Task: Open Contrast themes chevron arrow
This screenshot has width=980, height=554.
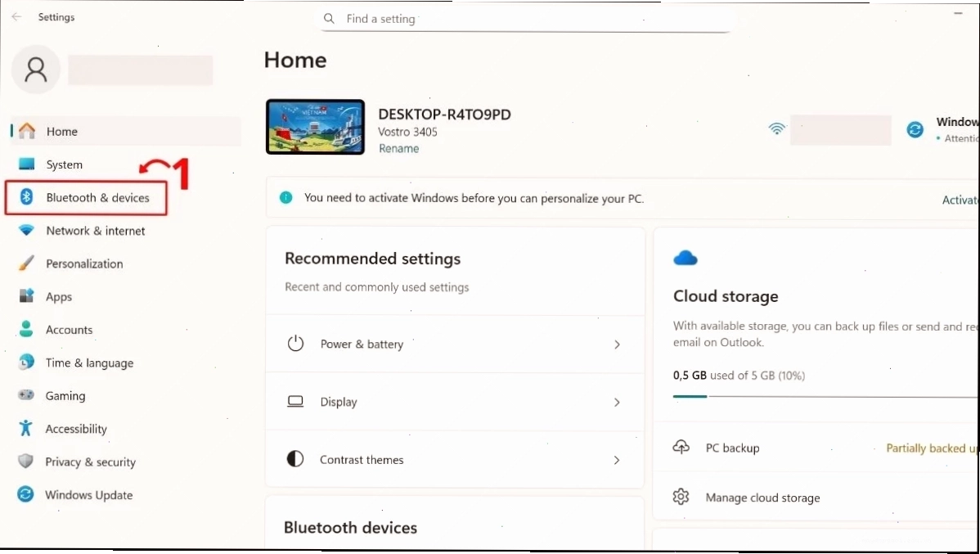Action: 617,460
